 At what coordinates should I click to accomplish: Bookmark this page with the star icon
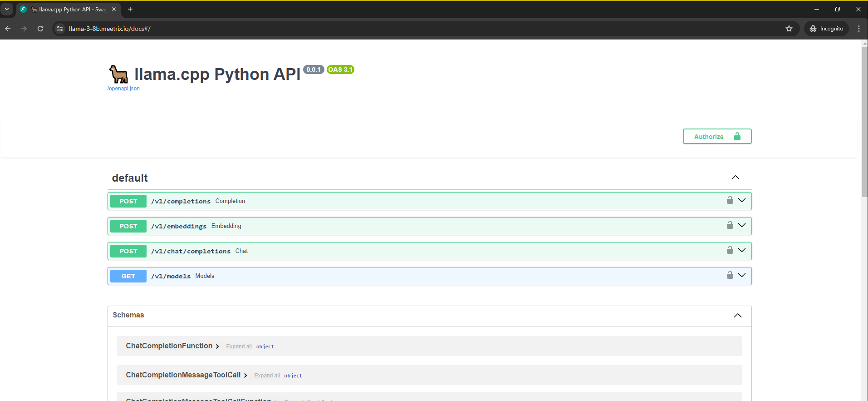point(789,29)
